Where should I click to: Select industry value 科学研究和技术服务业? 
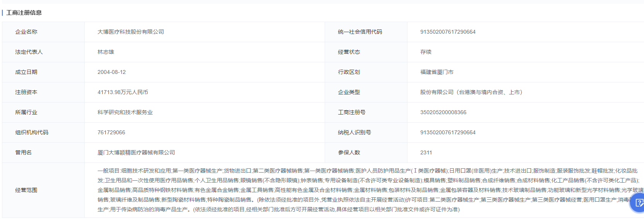click(125, 112)
